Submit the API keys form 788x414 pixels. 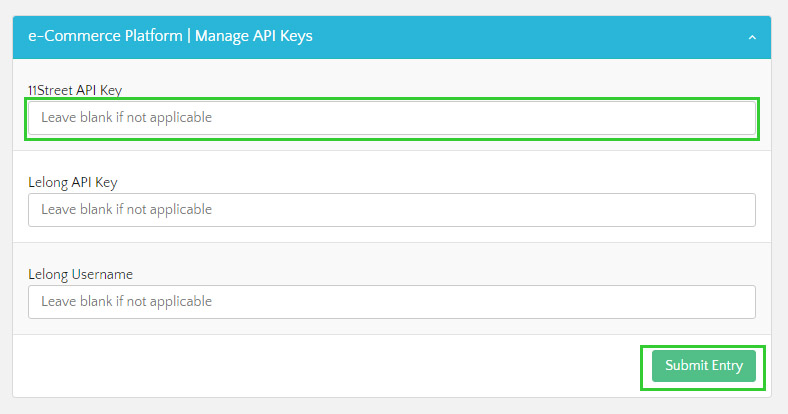click(703, 366)
